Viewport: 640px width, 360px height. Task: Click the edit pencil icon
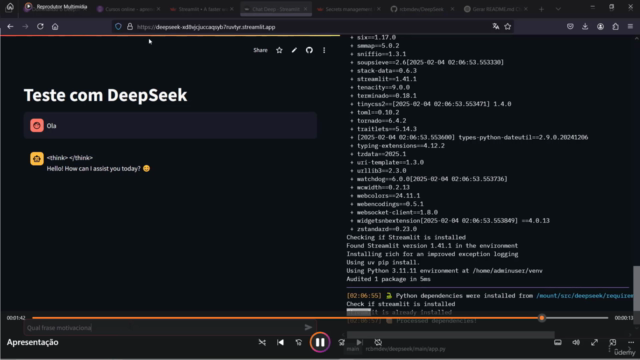click(x=294, y=50)
